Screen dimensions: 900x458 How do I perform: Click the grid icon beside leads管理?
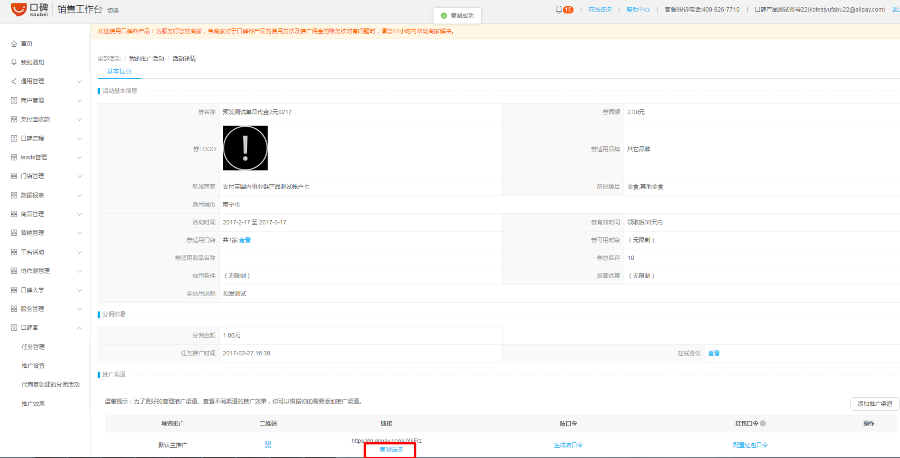[14, 157]
